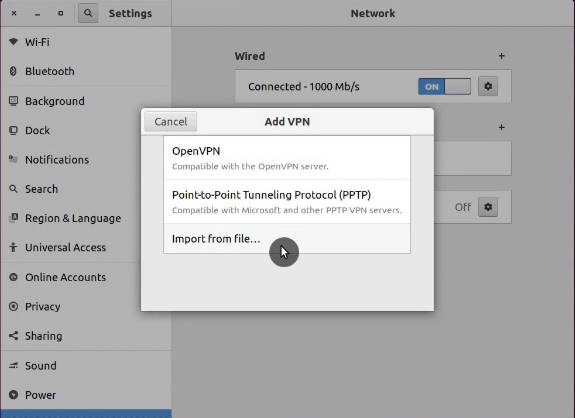The image size is (575, 418).
Task: Click the Sharing icon in sidebar
Action: pyautogui.click(x=13, y=336)
